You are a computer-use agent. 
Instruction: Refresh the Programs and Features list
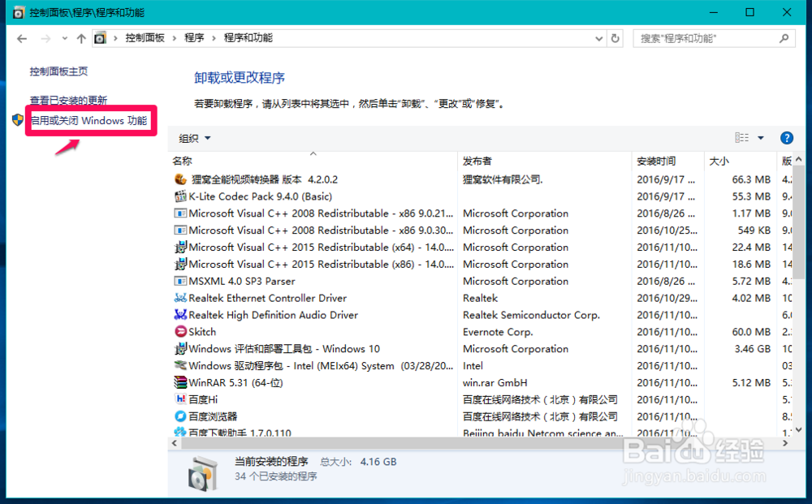pyautogui.click(x=615, y=38)
